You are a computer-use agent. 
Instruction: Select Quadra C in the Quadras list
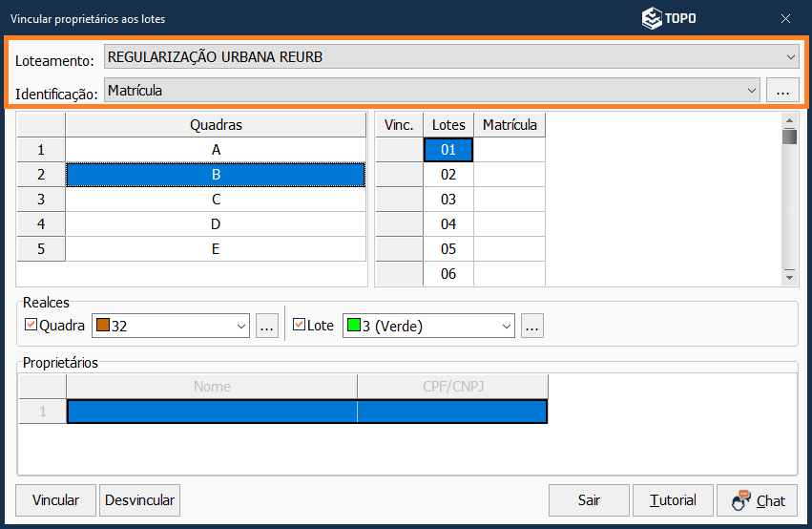(216, 200)
